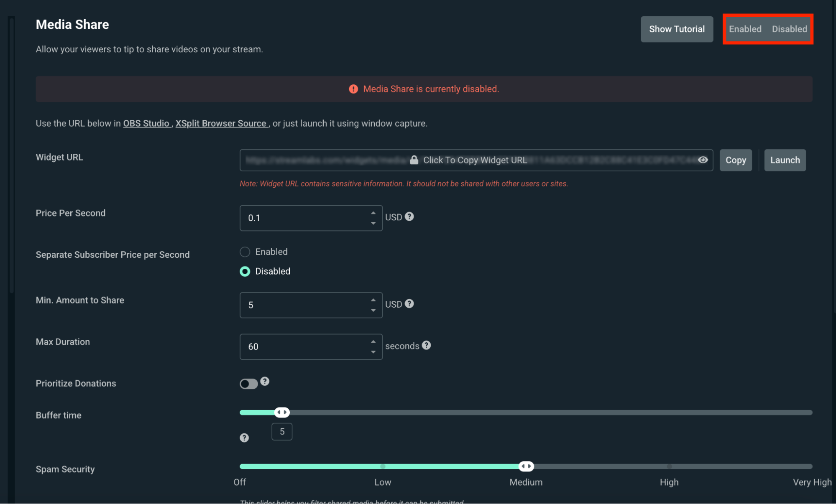This screenshot has width=836, height=504.
Task: Toggle Prioritize Donations on
Action: coord(249,383)
